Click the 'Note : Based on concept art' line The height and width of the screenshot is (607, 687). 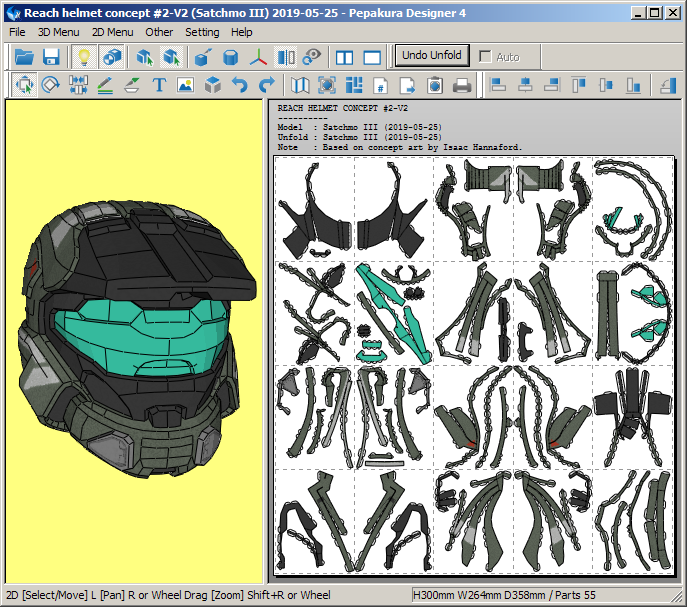[x=400, y=147]
